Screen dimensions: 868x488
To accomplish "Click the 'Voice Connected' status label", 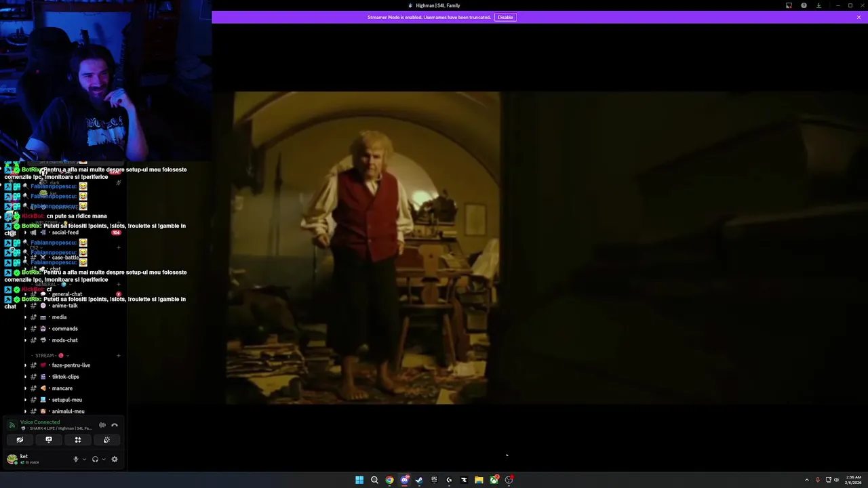I will [40, 422].
